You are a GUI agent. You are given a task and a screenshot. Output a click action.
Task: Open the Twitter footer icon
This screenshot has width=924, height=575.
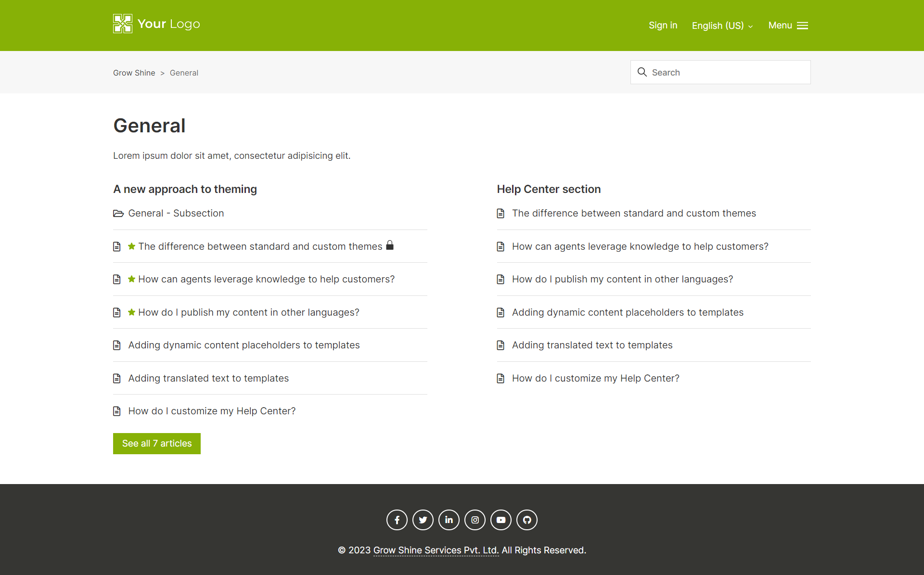coord(423,520)
